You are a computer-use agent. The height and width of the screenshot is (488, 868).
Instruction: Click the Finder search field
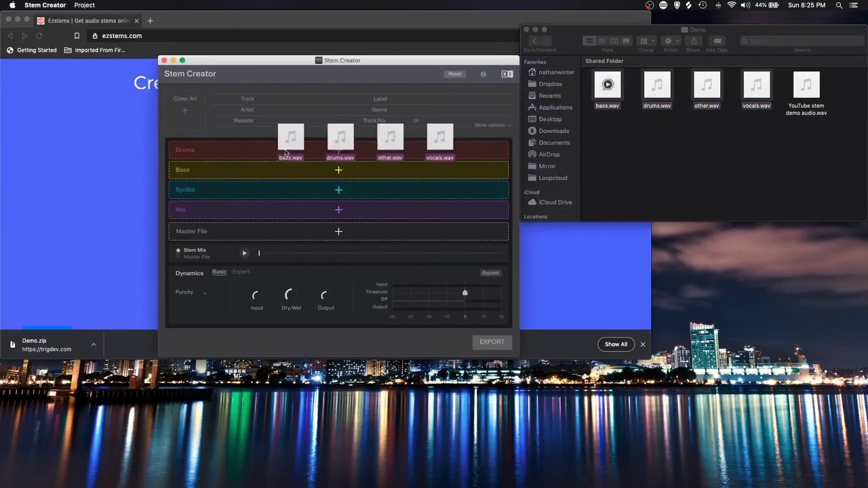(x=802, y=41)
